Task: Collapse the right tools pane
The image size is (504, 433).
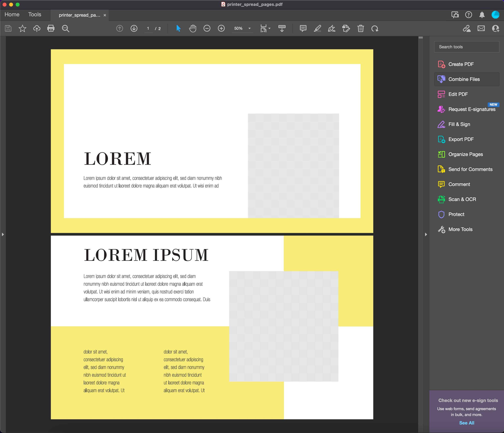Action: click(x=426, y=234)
